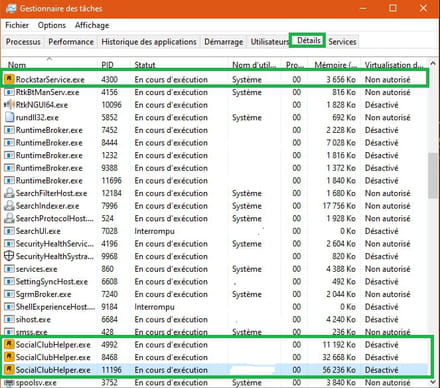Image resolution: width=440 pixels, height=388 pixels.
Task: Click memory value 56 236 Ko
Action: coord(339,370)
